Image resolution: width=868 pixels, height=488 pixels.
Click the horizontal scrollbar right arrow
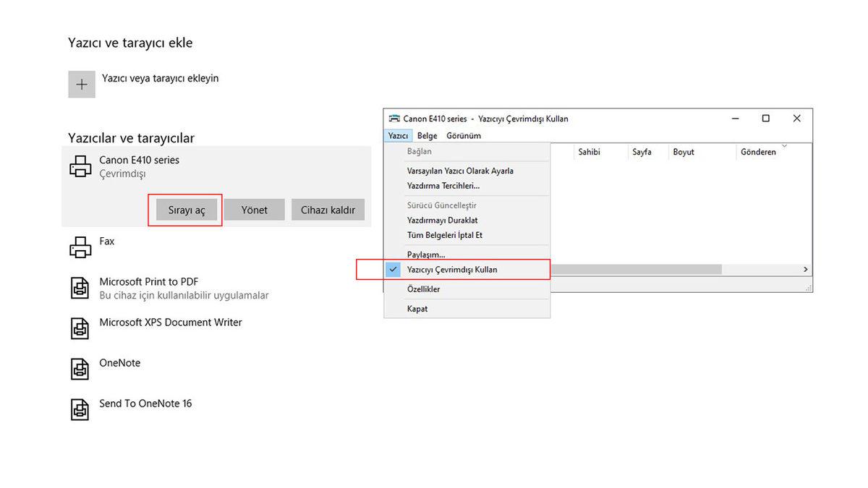805,270
